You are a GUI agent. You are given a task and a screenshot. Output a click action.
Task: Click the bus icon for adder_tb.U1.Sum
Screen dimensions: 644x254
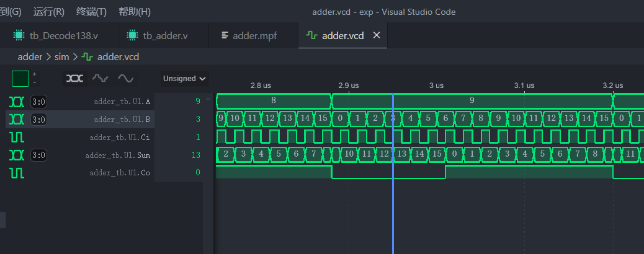click(17, 155)
